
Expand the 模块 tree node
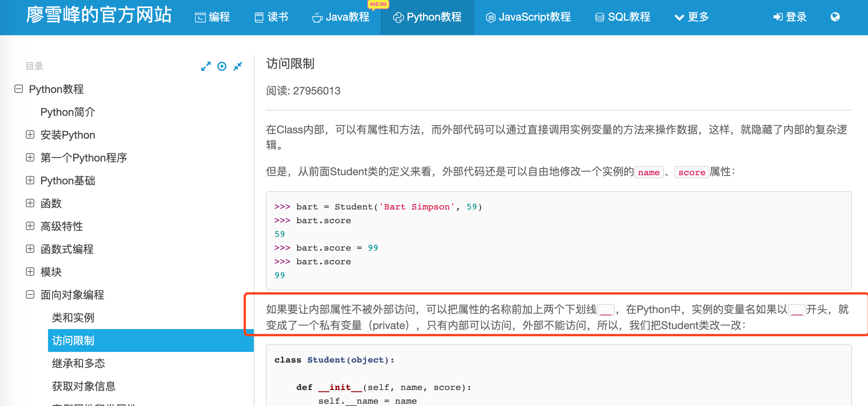pyautogui.click(x=30, y=272)
